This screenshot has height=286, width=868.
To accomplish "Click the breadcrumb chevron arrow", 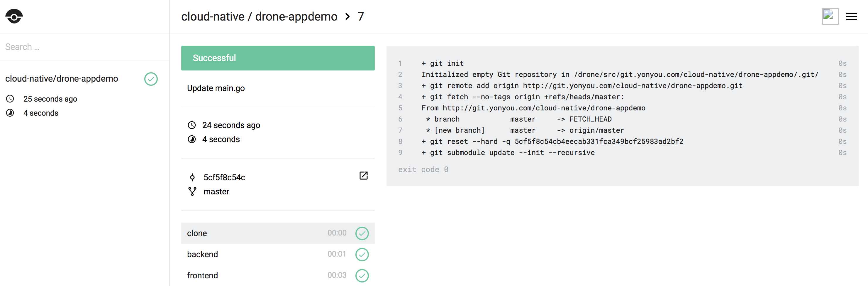I will point(347,16).
